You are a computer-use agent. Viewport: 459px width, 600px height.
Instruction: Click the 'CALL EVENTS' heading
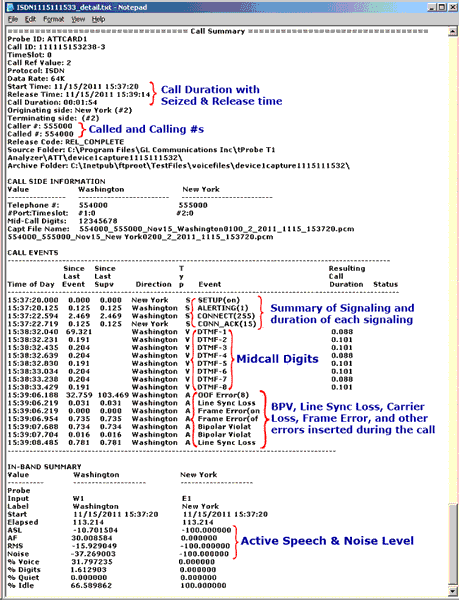(33, 253)
